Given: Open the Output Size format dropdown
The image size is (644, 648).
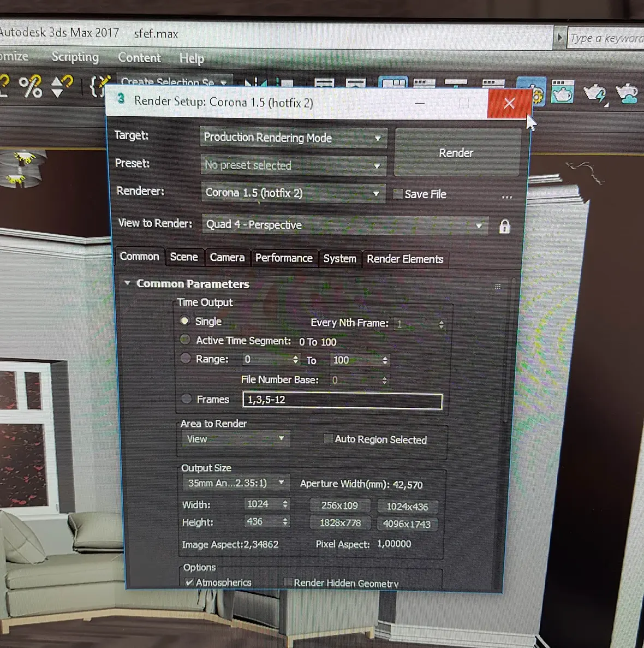Looking at the screenshot, I should point(236,483).
